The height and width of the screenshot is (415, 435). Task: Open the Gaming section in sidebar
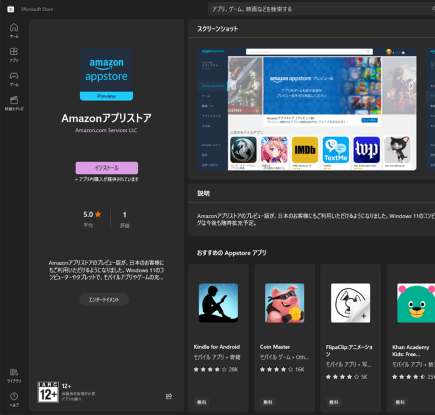(14, 79)
